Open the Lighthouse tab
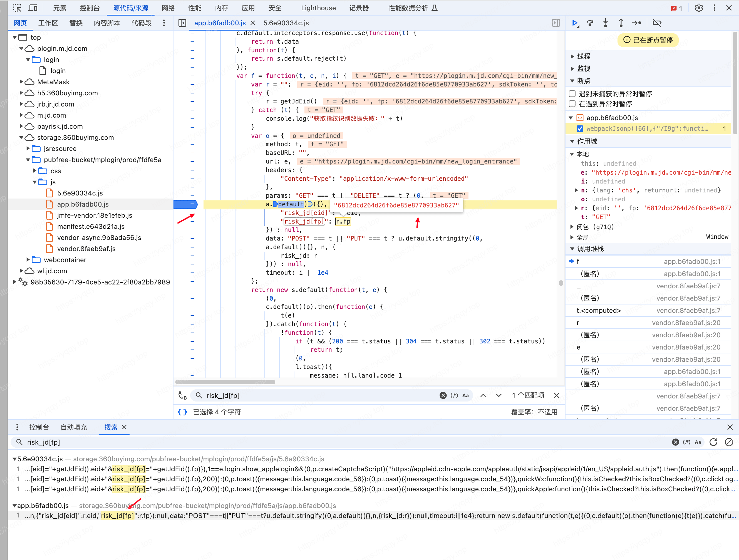739x560 pixels. [x=318, y=8]
